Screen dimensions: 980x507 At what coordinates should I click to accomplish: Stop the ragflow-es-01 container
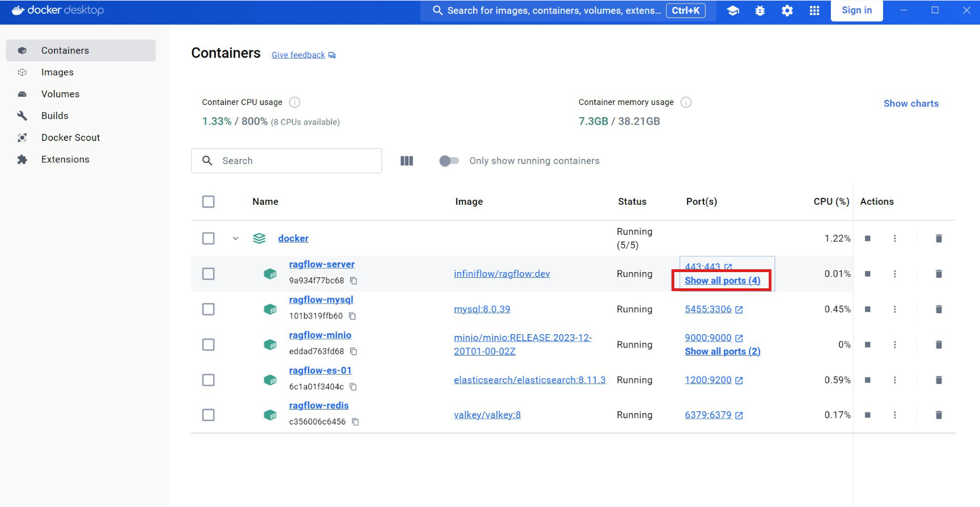[x=867, y=380]
